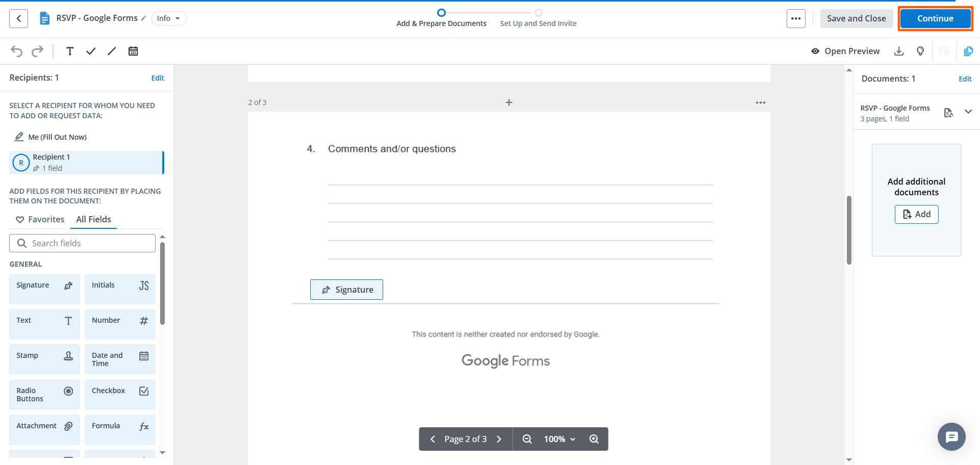Click the redo arrow icon
The image size is (980, 465).
tap(37, 51)
